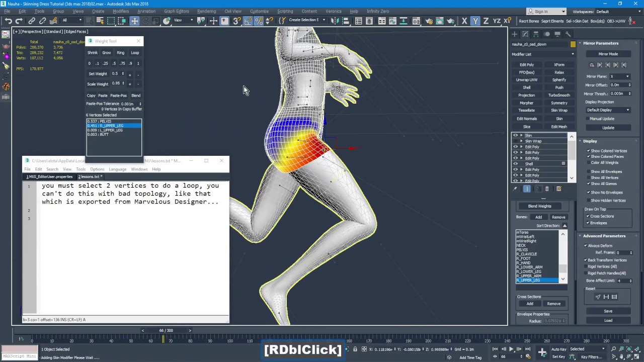
Task: Select the Link tool icon
Action: (x=32, y=21)
